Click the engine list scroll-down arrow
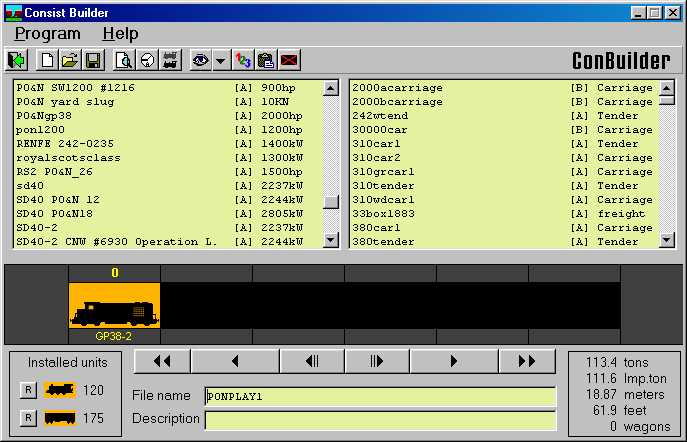This screenshot has width=687, height=442. [331, 240]
